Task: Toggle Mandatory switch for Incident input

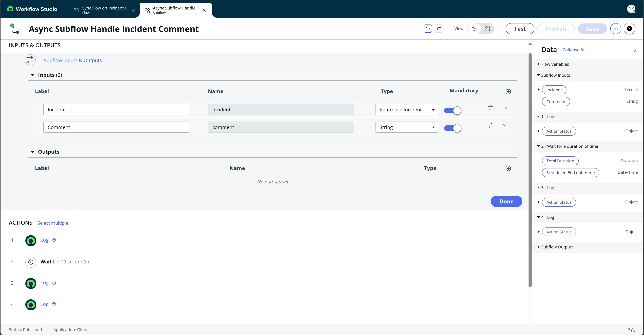Action: [x=453, y=110]
